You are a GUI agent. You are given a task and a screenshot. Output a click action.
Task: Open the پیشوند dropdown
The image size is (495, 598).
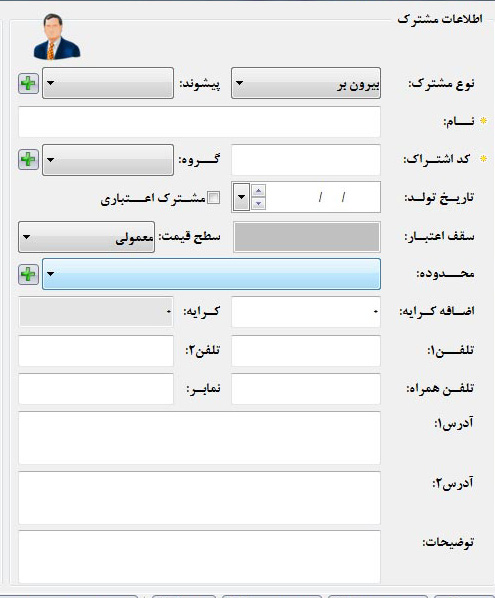pyautogui.click(x=108, y=83)
